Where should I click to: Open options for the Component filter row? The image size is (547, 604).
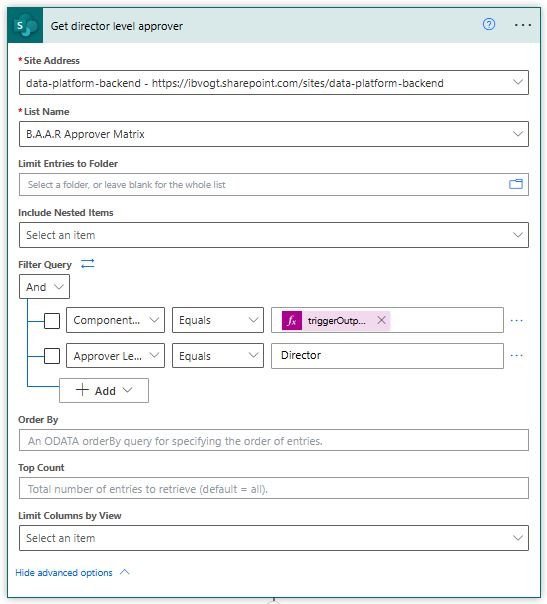tap(516, 320)
